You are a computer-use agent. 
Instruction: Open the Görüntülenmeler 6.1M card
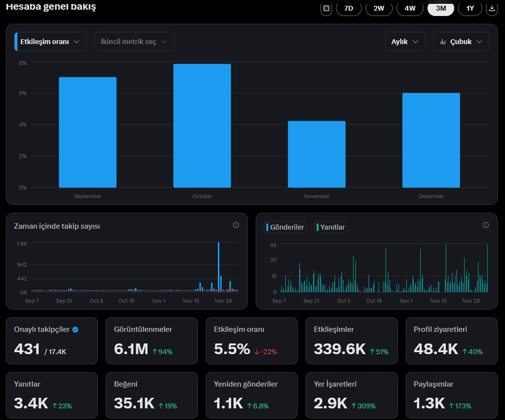tap(152, 341)
